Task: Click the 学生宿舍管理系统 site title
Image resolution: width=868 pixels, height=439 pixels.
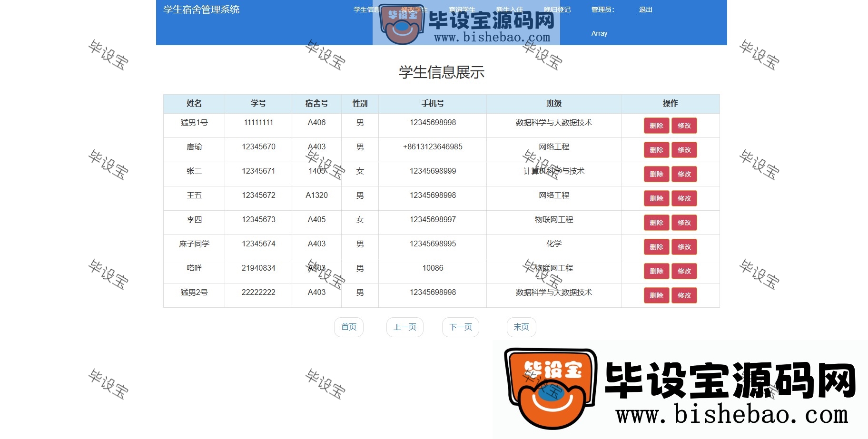Action: 201,10
